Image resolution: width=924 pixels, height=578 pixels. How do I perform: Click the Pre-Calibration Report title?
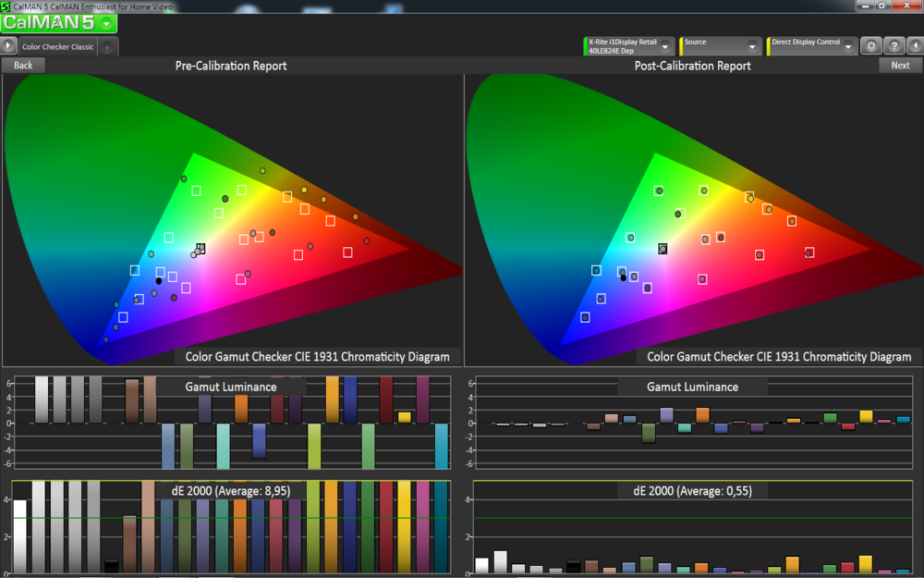click(231, 66)
